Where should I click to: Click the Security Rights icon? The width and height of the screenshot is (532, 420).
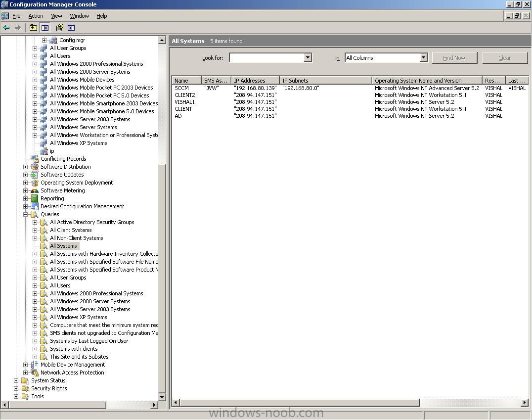click(x=25, y=388)
